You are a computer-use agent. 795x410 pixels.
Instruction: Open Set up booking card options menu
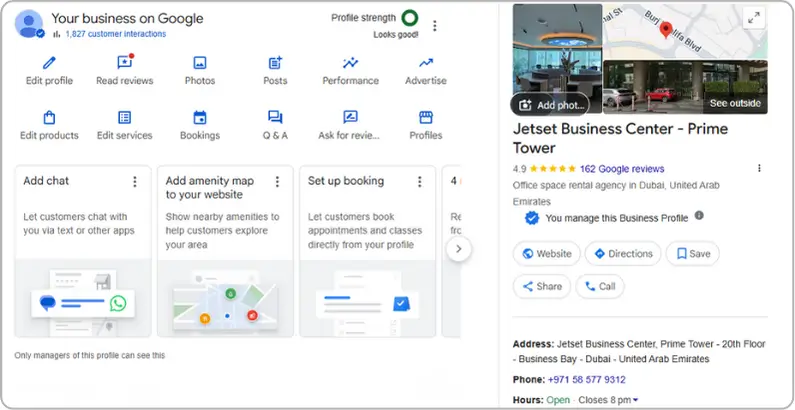pyautogui.click(x=420, y=181)
